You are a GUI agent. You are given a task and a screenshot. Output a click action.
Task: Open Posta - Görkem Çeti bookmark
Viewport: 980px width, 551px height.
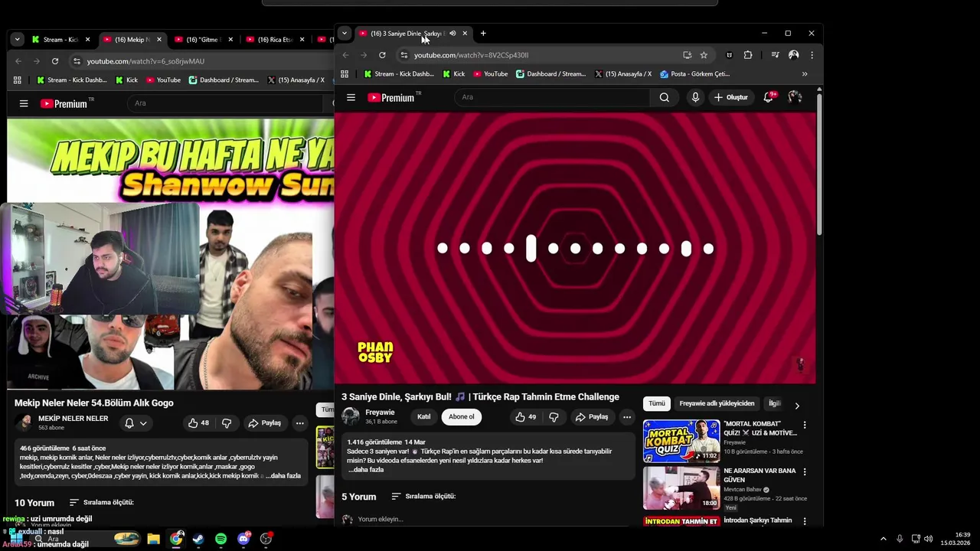coord(695,74)
